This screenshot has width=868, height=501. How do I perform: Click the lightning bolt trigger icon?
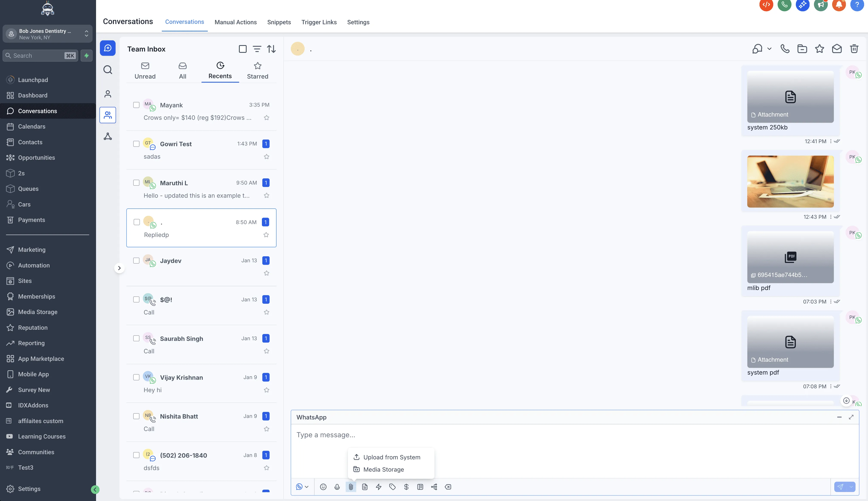tap(378, 487)
